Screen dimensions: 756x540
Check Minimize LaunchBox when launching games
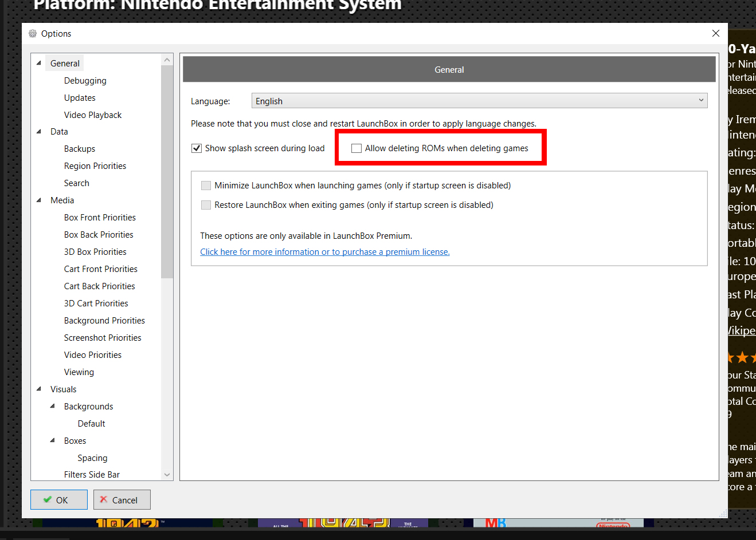click(206, 186)
